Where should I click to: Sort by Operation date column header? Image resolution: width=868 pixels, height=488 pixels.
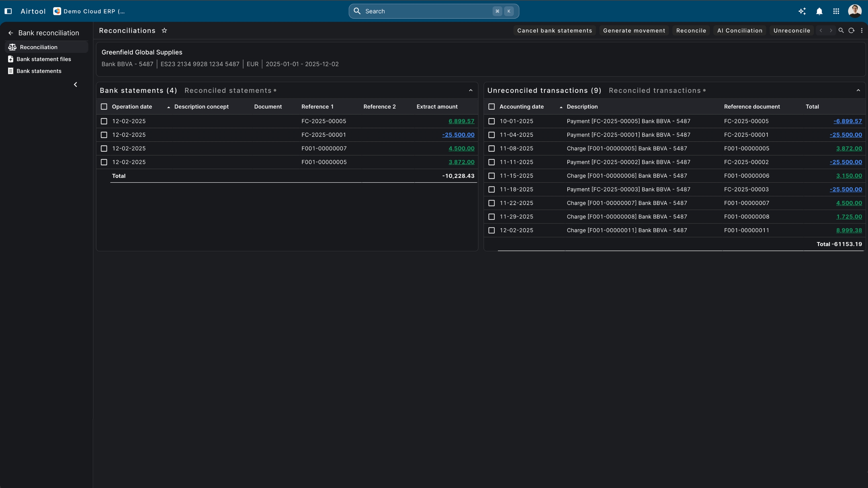132,106
